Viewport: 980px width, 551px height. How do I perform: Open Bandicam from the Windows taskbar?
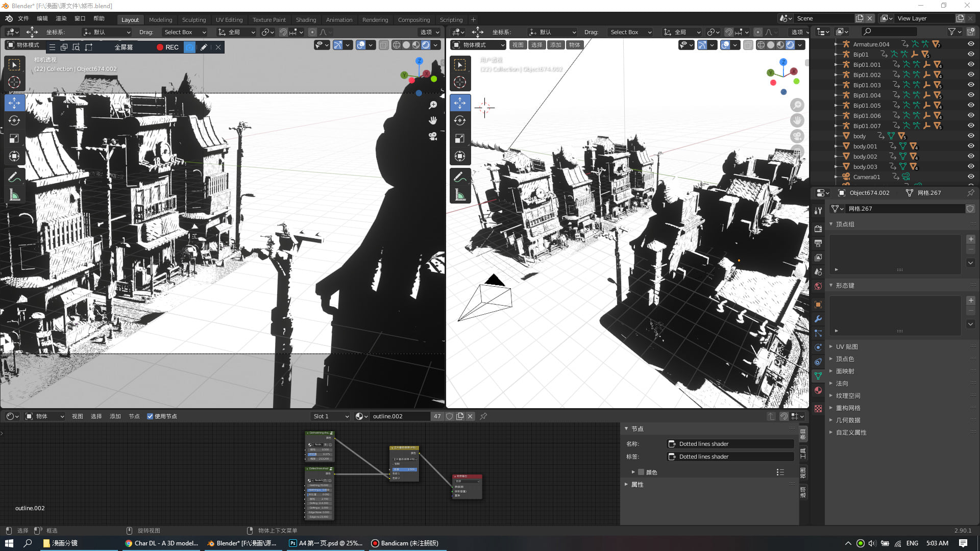point(406,543)
